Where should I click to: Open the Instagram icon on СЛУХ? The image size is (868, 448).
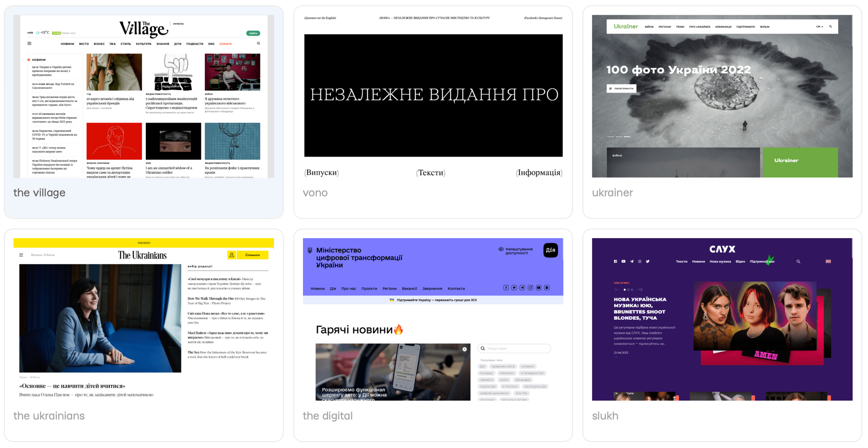coord(639,262)
